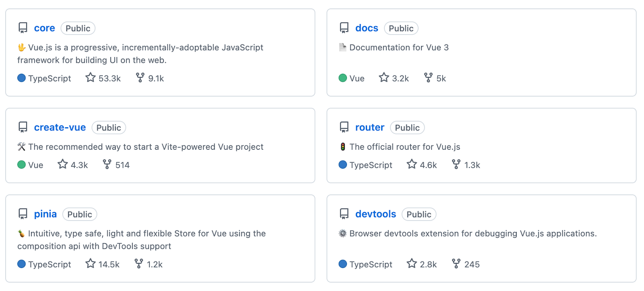
Task: Click the Public badge next to devtools
Action: (419, 214)
